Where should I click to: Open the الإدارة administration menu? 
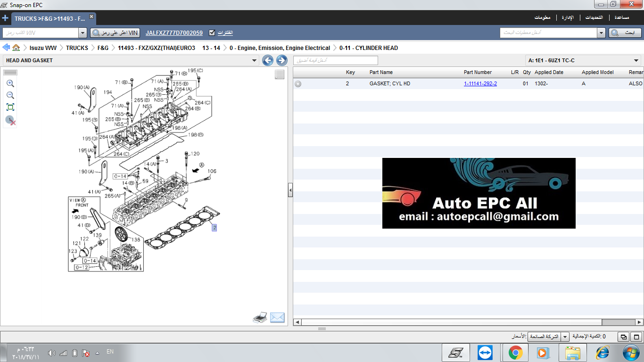[568, 17]
